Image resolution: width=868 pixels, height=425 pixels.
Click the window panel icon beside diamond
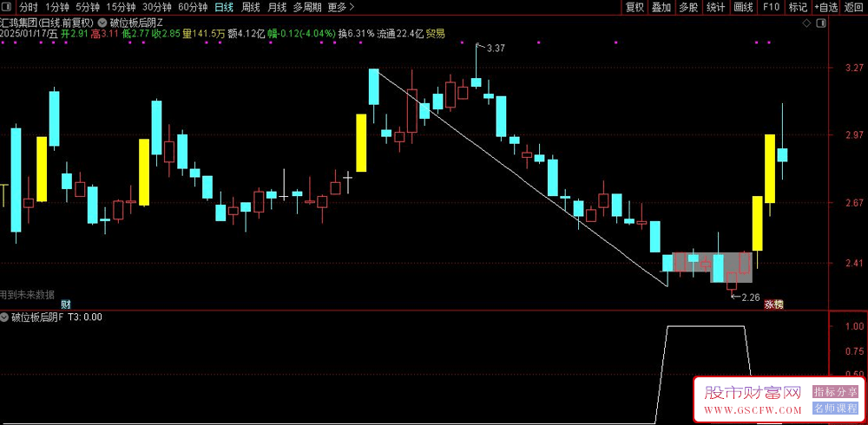[821, 23]
